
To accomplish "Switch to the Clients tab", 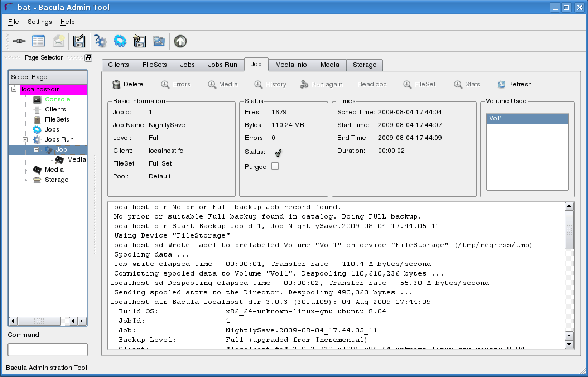I will click(118, 65).
